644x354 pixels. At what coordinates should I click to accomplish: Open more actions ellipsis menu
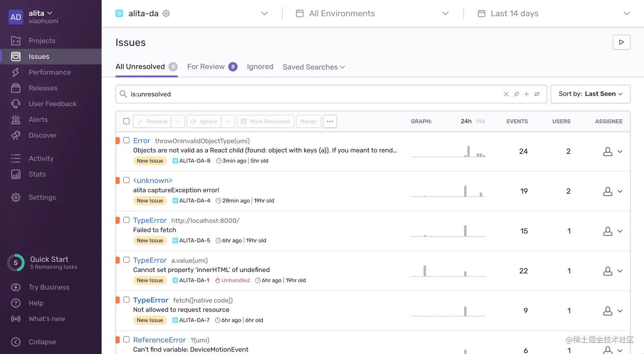(x=330, y=121)
